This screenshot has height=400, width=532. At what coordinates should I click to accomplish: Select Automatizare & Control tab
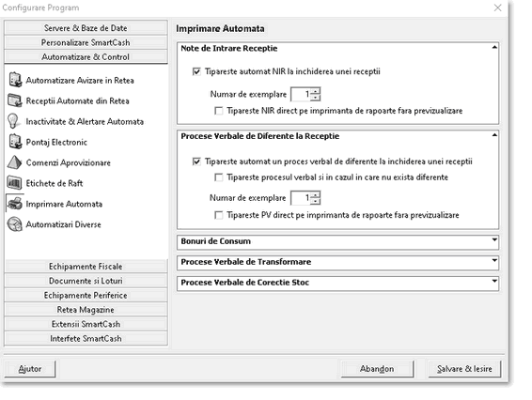coord(86,57)
